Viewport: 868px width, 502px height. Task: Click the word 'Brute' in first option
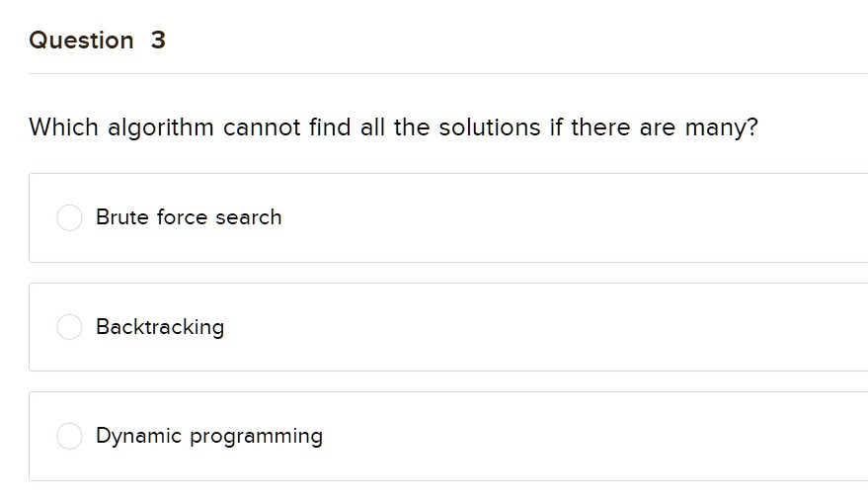point(121,217)
